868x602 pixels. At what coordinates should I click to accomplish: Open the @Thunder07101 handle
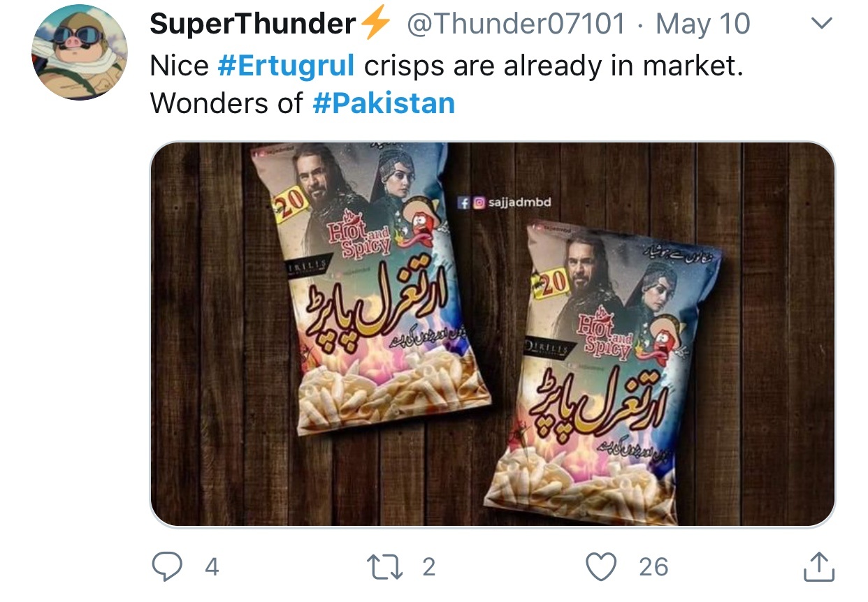pyautogui.click(x=516, y=24)
